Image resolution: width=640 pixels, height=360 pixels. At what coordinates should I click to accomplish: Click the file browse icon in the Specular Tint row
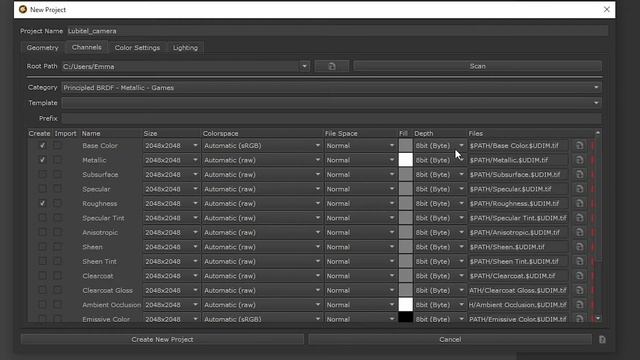coord(579,218)
